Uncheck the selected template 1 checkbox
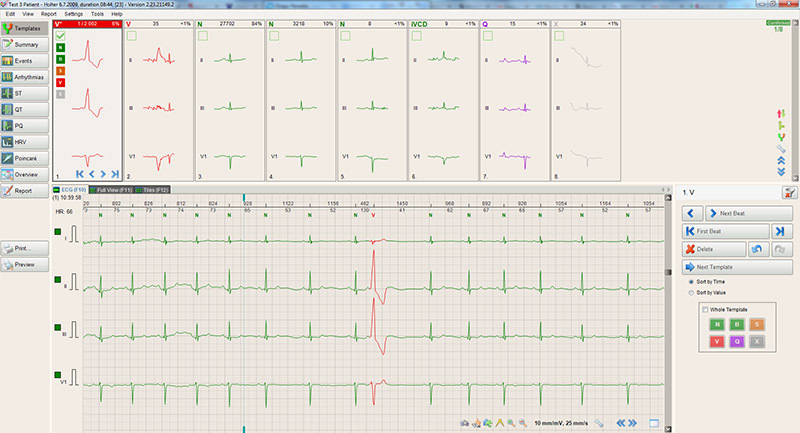This screenshot has width=800, height=433. click(60, 36)
